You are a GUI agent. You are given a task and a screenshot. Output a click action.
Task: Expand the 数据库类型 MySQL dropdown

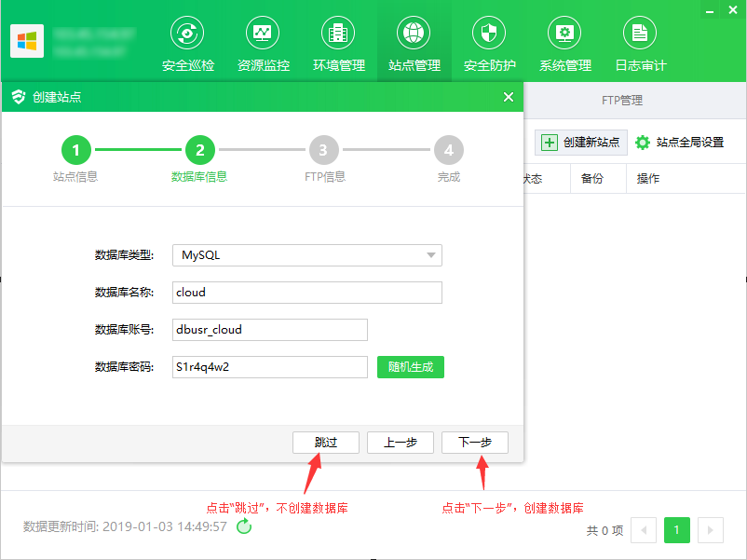click(x=307, y=255)
